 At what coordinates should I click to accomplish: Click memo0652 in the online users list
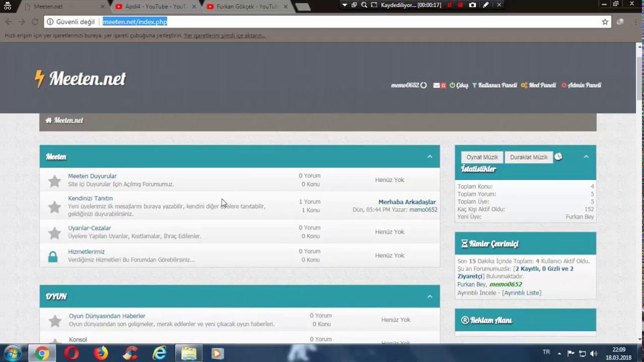click(506, 284)
